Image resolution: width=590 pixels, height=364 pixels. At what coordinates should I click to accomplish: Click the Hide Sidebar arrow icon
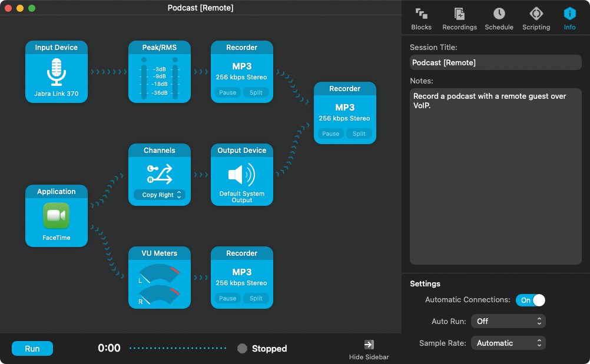tap(369, 345)
